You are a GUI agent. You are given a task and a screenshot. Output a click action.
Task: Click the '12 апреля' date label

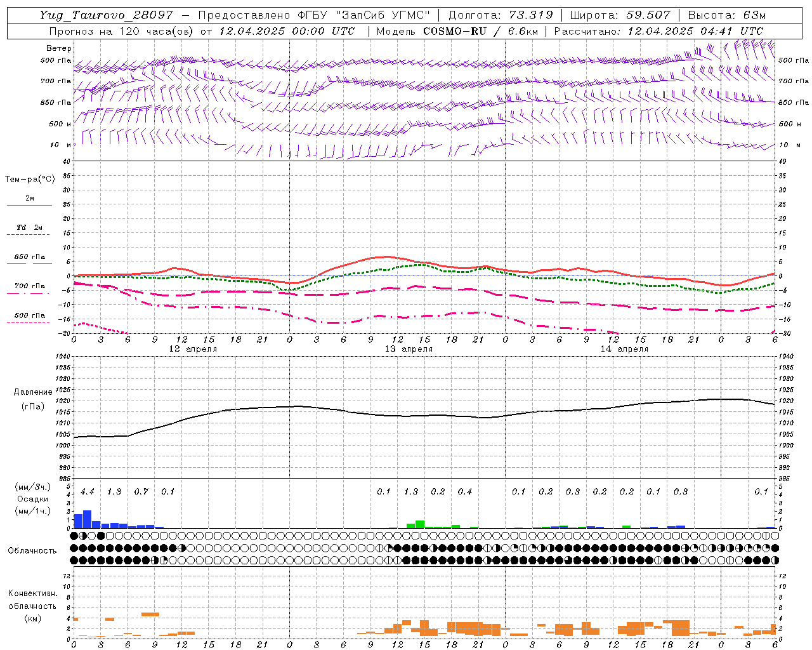tap(193, 349)
